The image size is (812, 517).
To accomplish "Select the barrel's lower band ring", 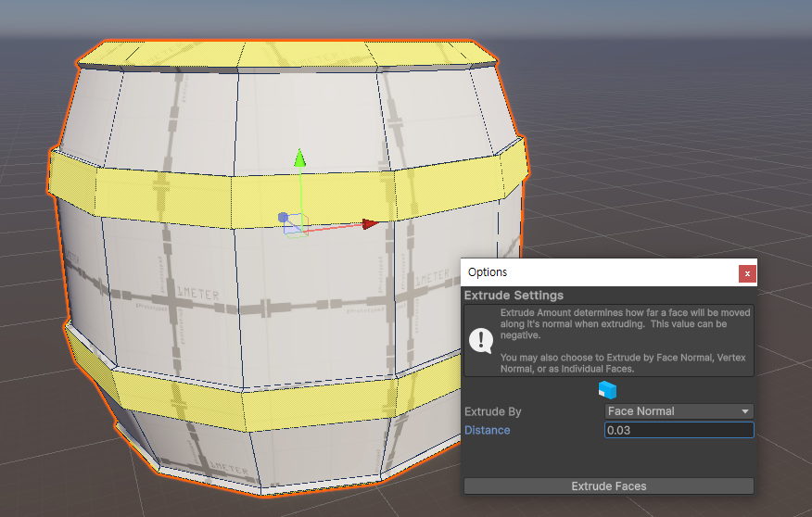I will pyautogui.click(x=278, y=395).
